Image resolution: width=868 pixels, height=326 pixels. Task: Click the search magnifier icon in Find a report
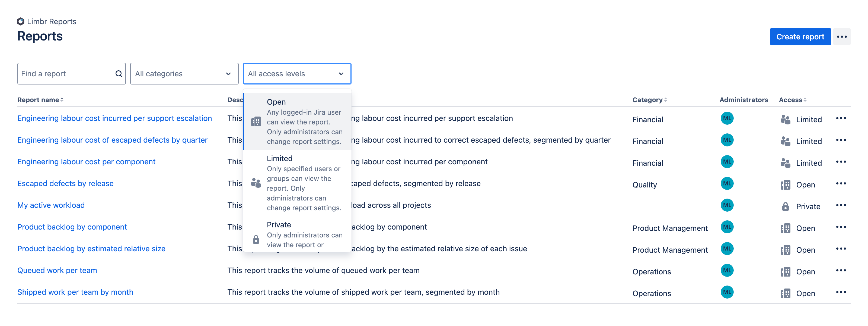(119, 74)
